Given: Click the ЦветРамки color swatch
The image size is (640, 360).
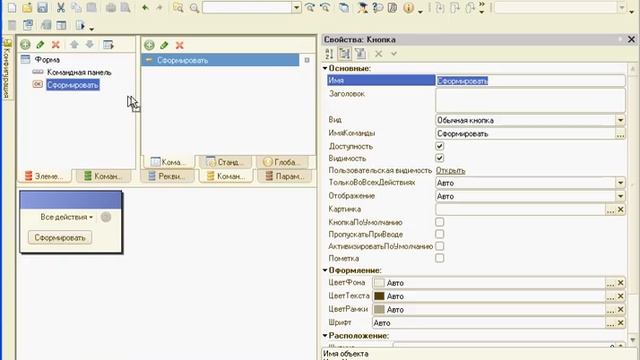Looking at the screenshot, I should coord(379,309).
